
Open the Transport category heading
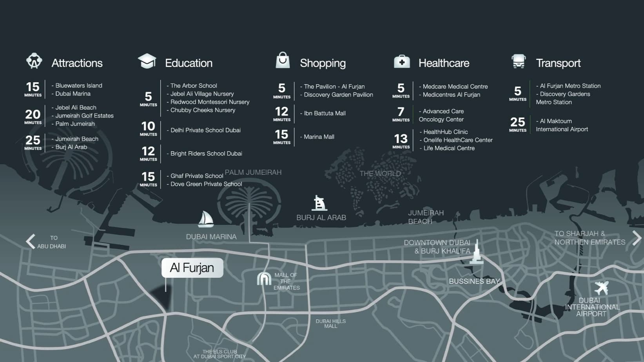click(x=558, y=63)
